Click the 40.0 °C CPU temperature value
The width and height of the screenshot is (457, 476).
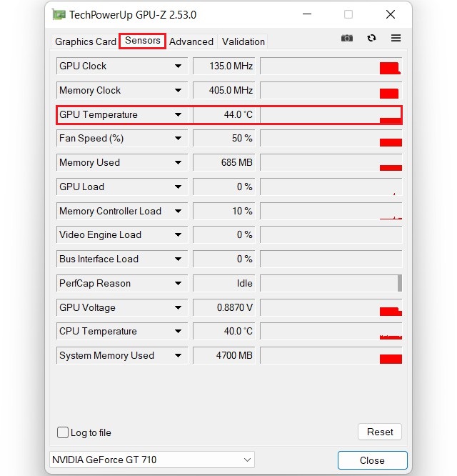point(224,331)
